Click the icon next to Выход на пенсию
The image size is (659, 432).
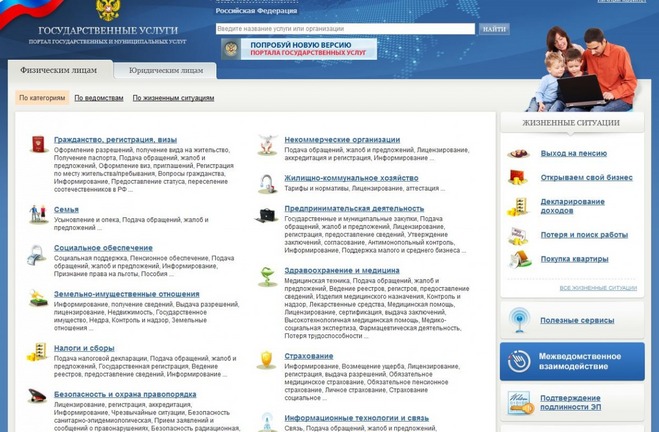pyautogui.click(x=518, y=153)
